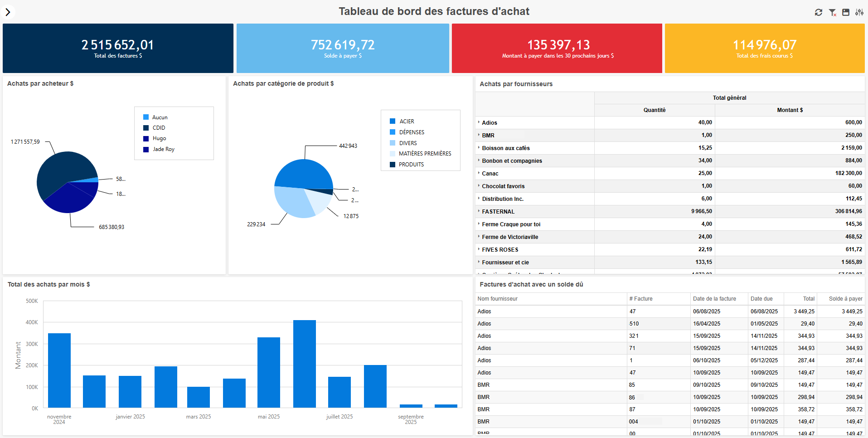Sort by the Solde à payer column
The image size is (868, 438).
845,299
